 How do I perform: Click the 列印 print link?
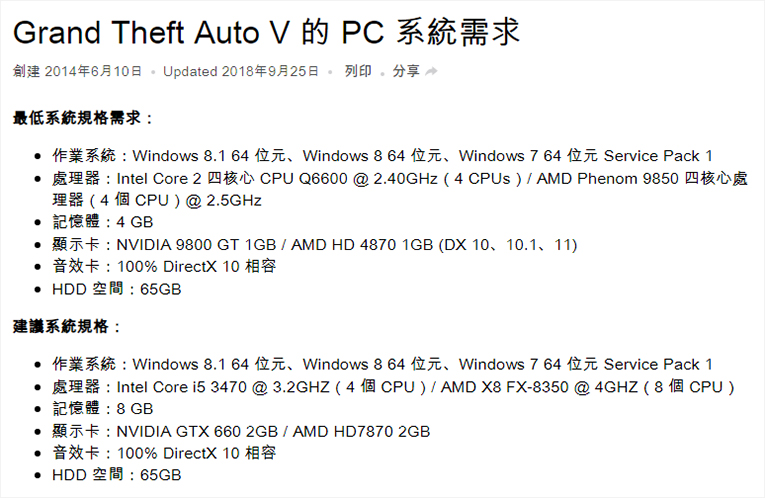coord(358,72)
